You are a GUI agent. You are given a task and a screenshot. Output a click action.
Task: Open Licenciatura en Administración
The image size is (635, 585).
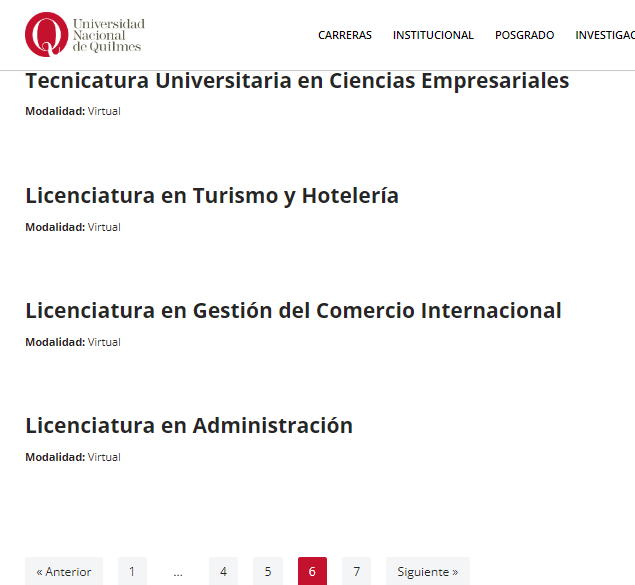pyautogui.click(x=189, y=425)
